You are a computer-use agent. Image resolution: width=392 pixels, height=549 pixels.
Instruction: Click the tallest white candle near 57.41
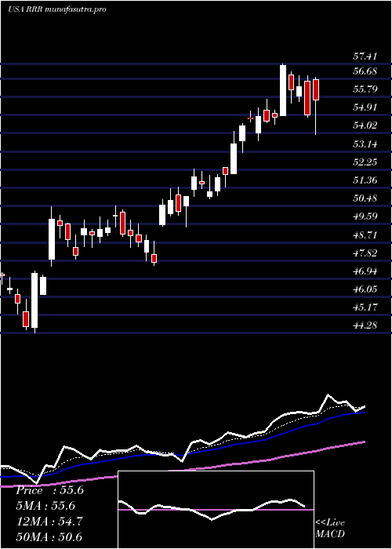point(283,90)
